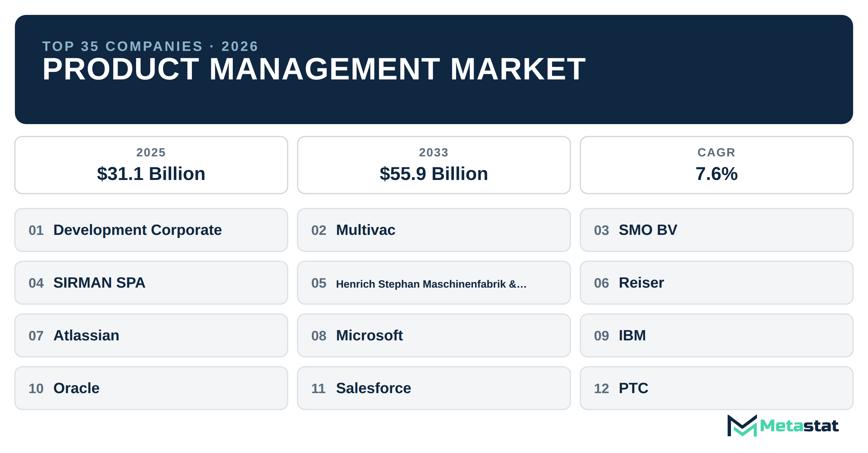Viewport: 868px width, 453px height.
Task: Click the CAGR 7.6% stat card
Action: pyautogui.click(x=716, y=165)
